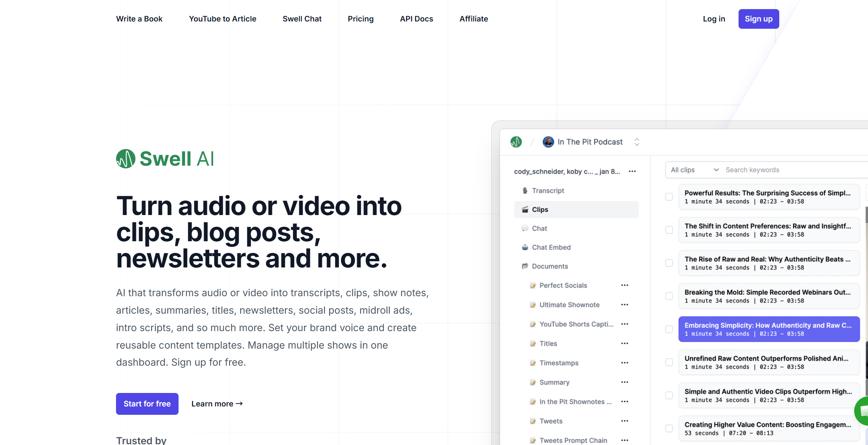Click the In the Pit Shownotes memo icon
The width and height of the screenshot is (868, 445).
533,402
